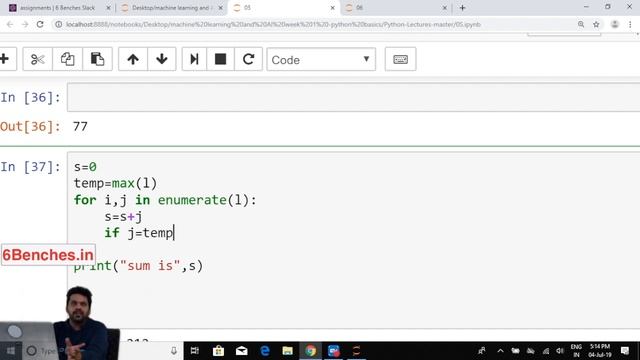Click the output value 77

(80, 127)
